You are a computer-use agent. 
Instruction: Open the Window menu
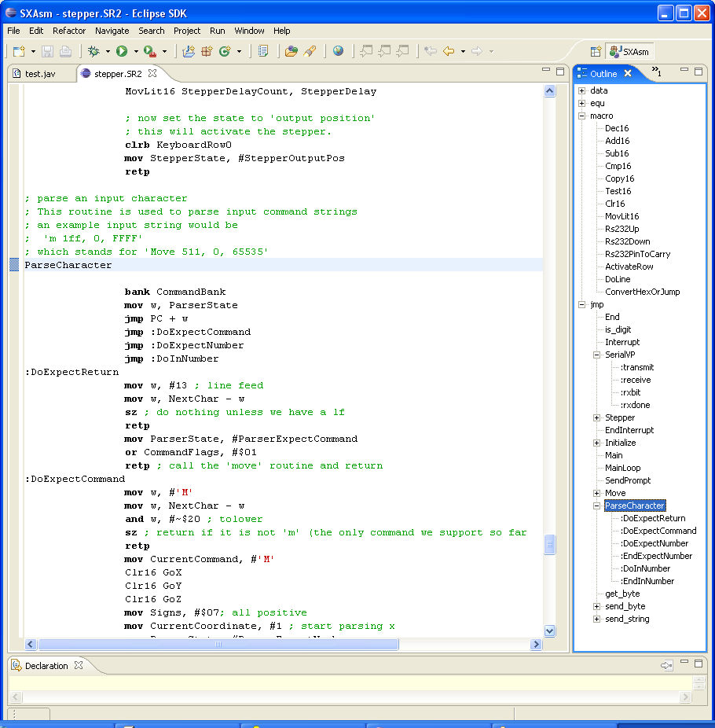tap(249, 31)
